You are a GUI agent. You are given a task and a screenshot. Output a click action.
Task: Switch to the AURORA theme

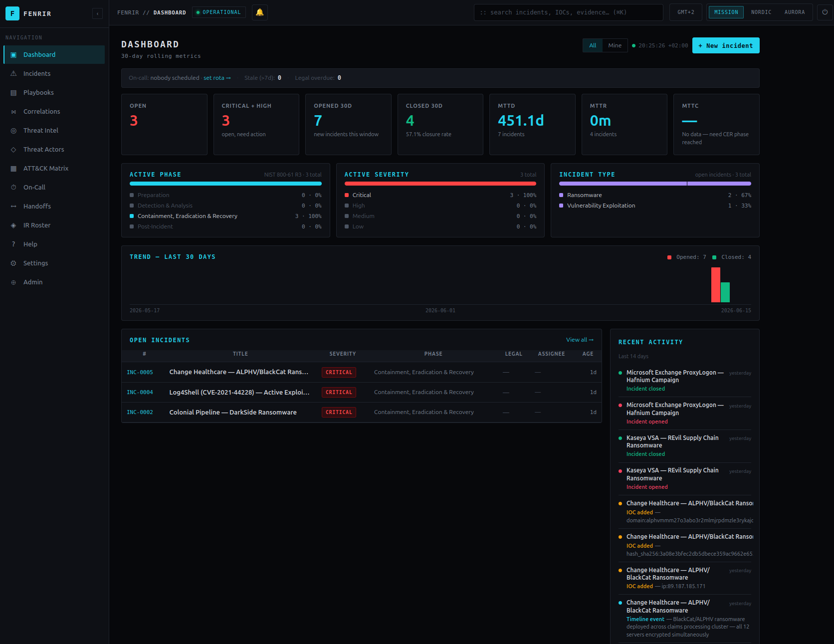(x=794, y=12)
